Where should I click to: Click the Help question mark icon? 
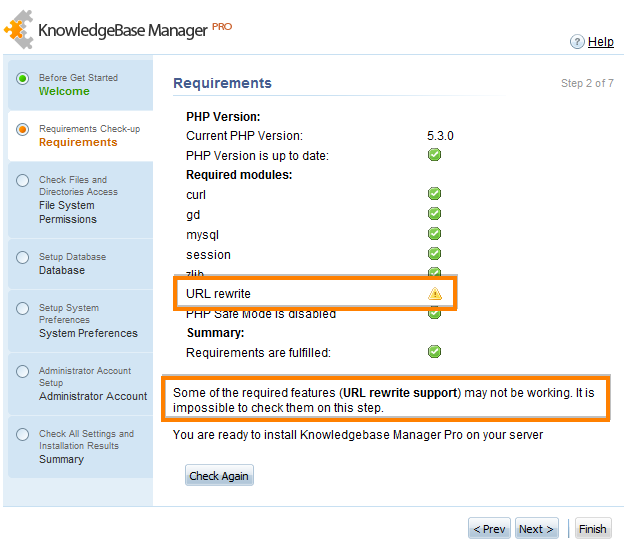pos(577,42)
